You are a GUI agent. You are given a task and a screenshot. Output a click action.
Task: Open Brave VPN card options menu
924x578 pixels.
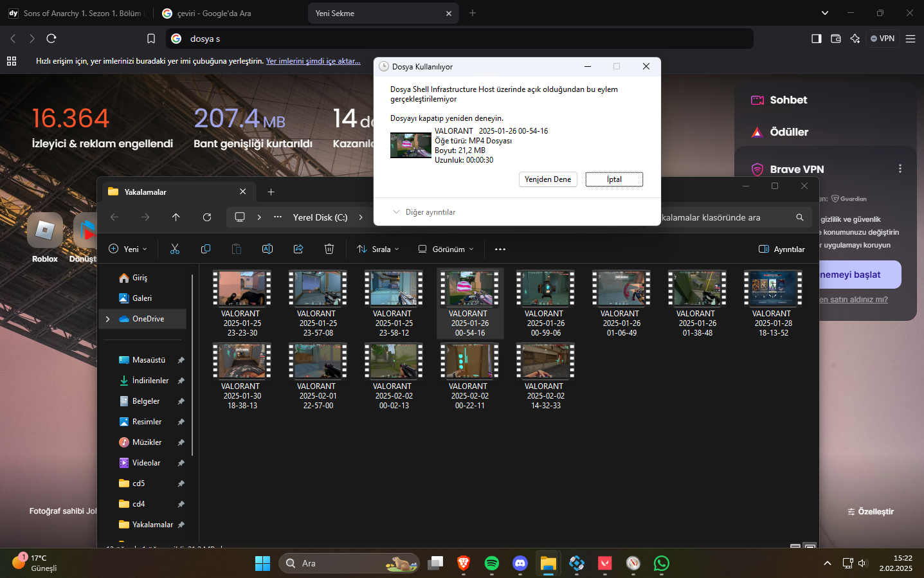[900, 168]
